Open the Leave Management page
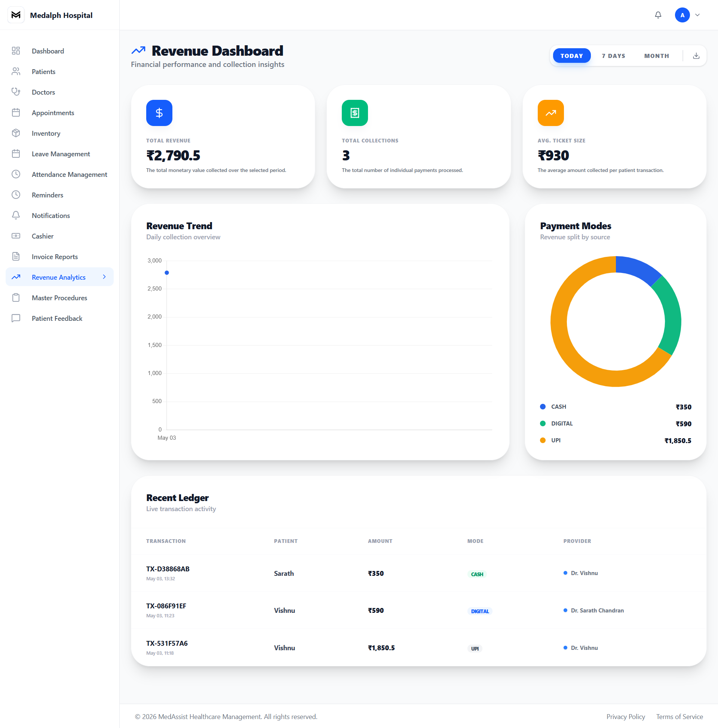The height and width of the screenshot is (728, 718). click(x=59, y=154)
